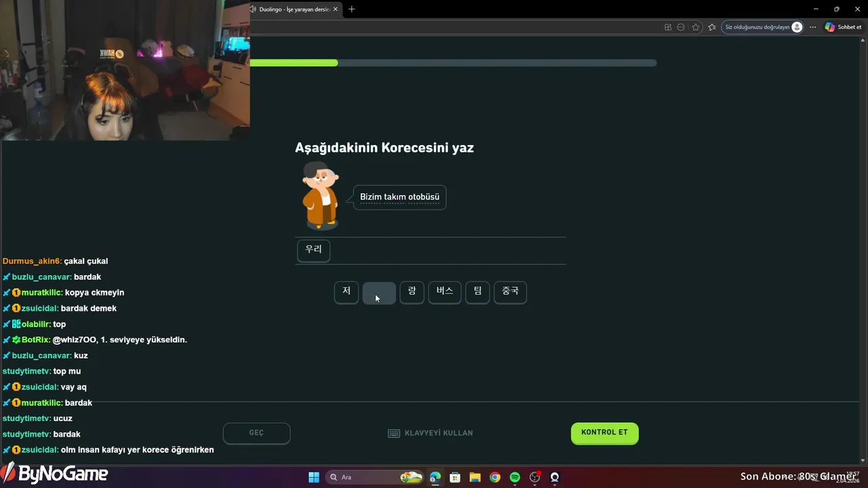The height and width of the screenshot is (488, 868).
Task: Click chat username olabilir
Action: tap(36, 324)
